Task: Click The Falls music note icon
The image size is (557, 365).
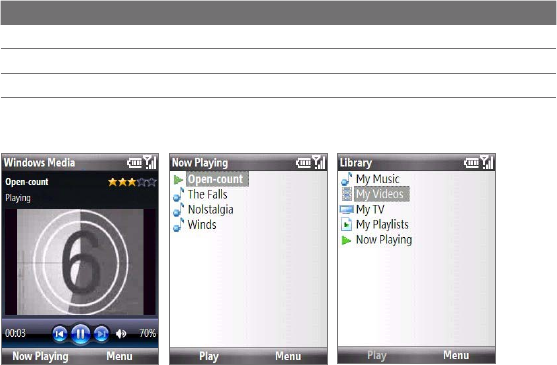Action: 178,195
